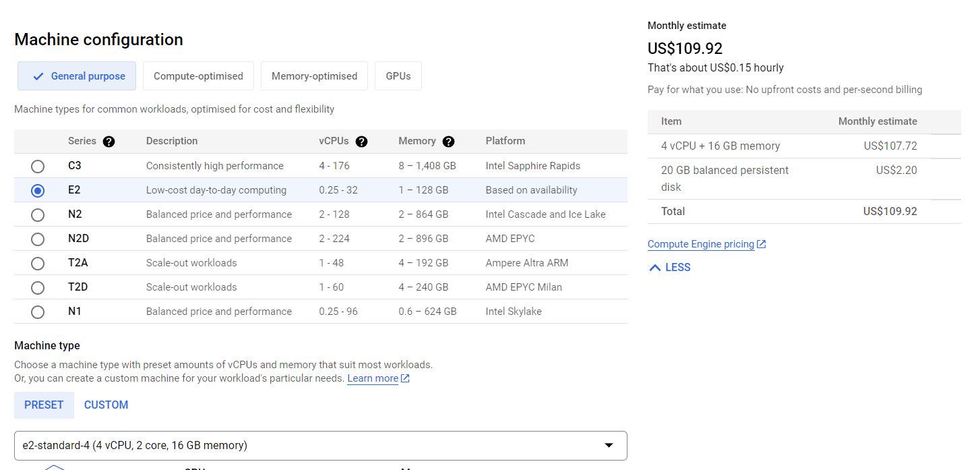Image resolution: width=980 pixels, height=470 pixels.
Task: Click the vCPUs help question-mark icon
Action: coord(361,142)
